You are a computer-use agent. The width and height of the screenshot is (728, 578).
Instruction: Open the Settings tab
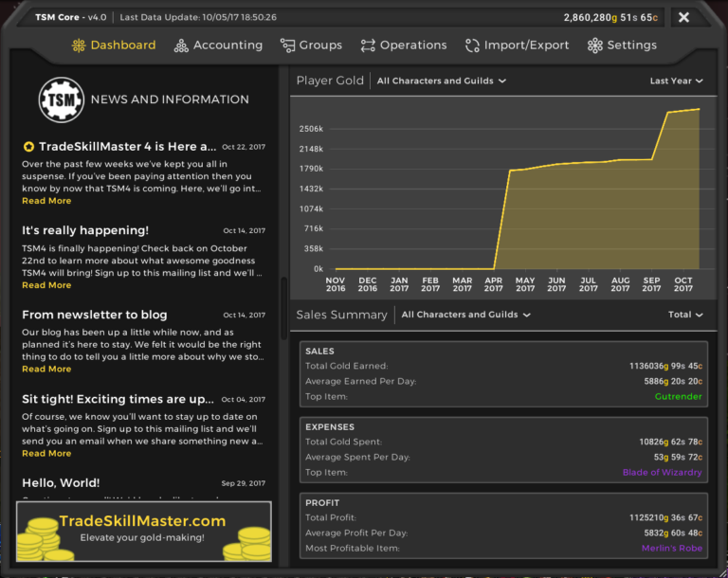[622, 45]
